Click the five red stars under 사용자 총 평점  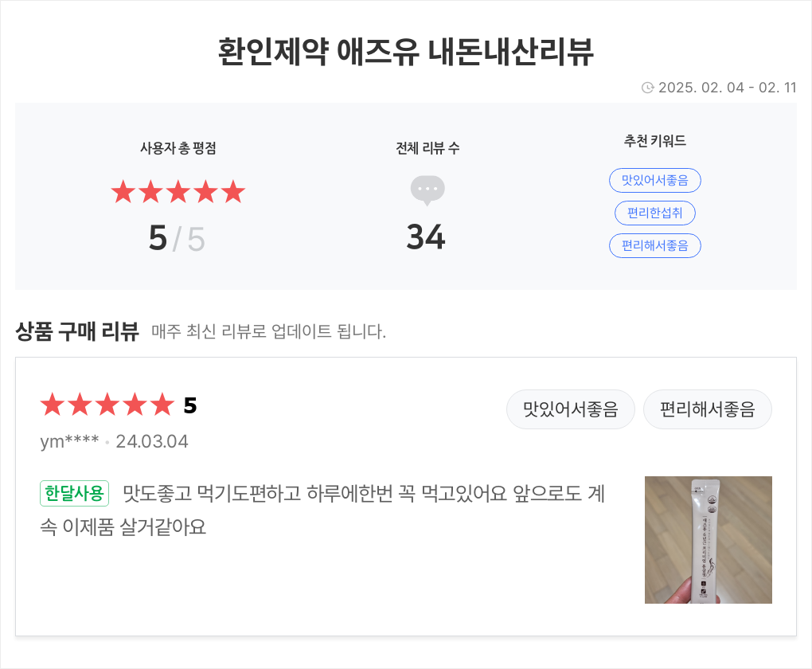coord(178,192)
